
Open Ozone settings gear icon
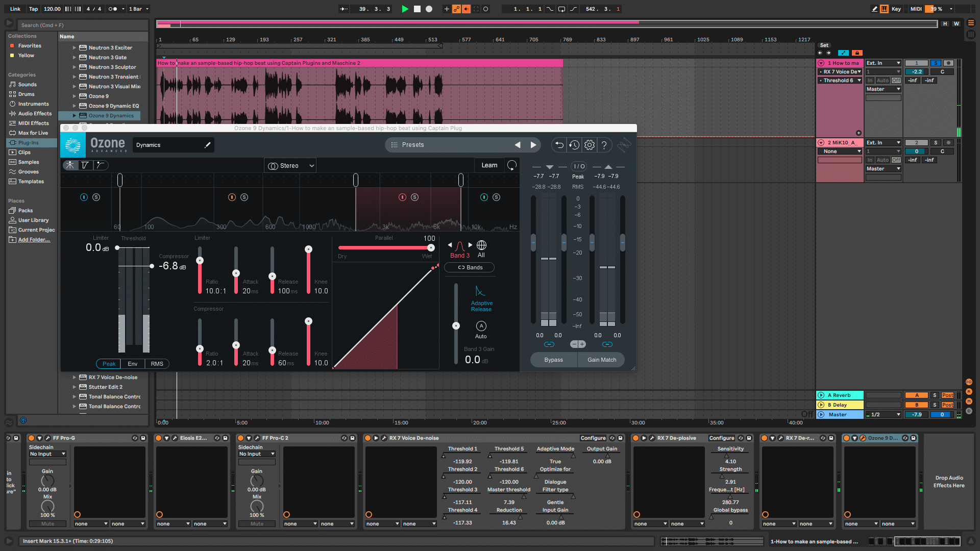590,145
